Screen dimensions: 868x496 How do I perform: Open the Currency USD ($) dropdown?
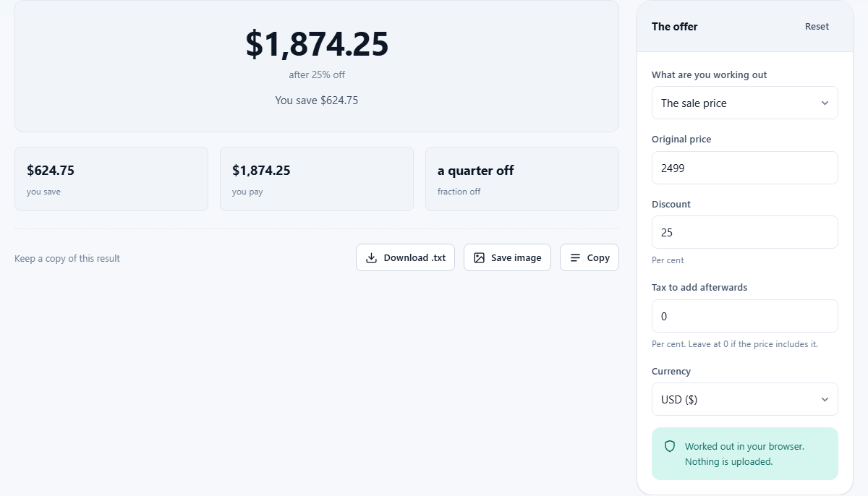pyautogui.click(x=745, y=399)
